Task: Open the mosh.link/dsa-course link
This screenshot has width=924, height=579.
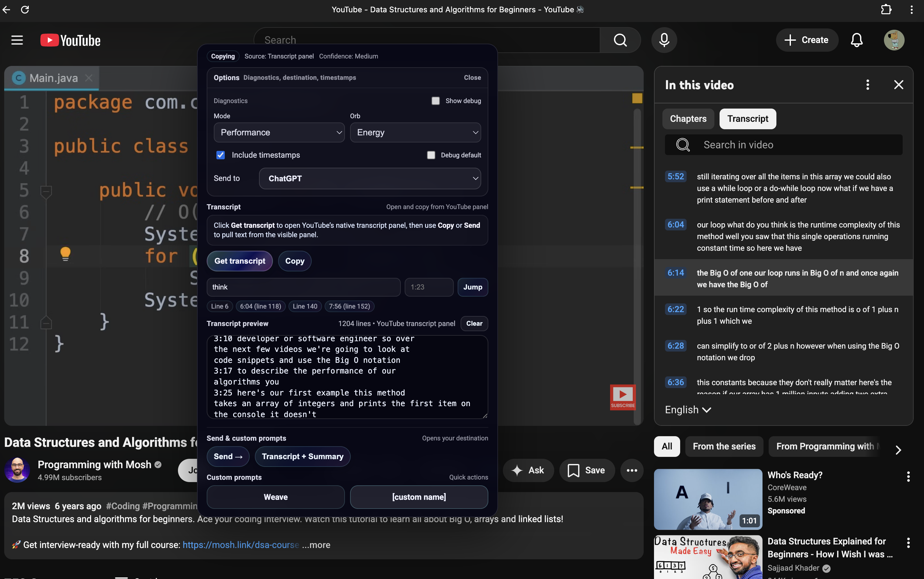Action: tap(240, 544)
